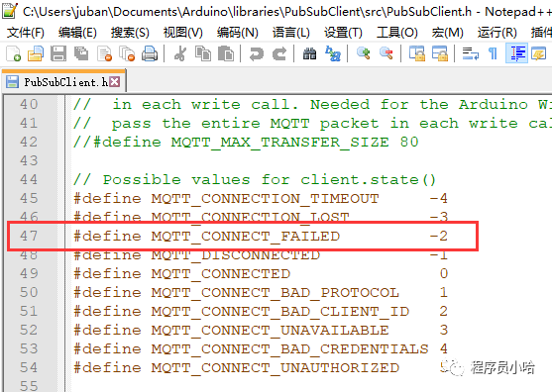Save the file with the floppy disk icon
The width and height of the screenshot is (552, 392).
[x=58, y=53]
